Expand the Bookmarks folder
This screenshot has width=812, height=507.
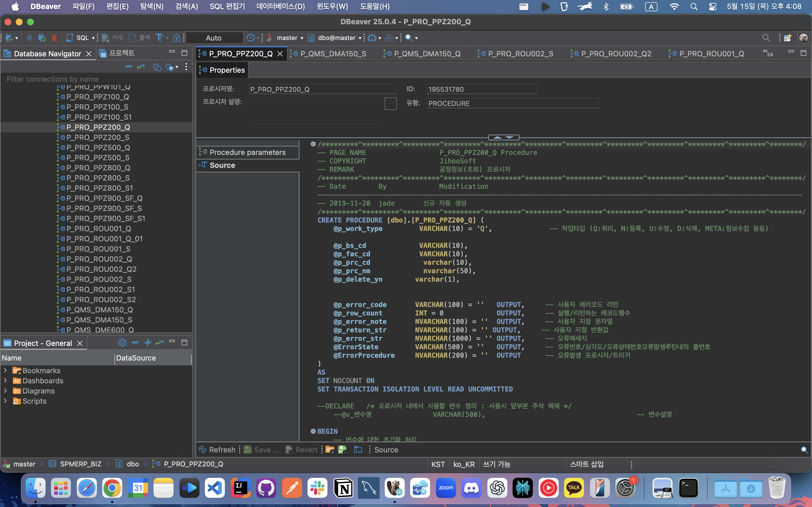point(5,370)
